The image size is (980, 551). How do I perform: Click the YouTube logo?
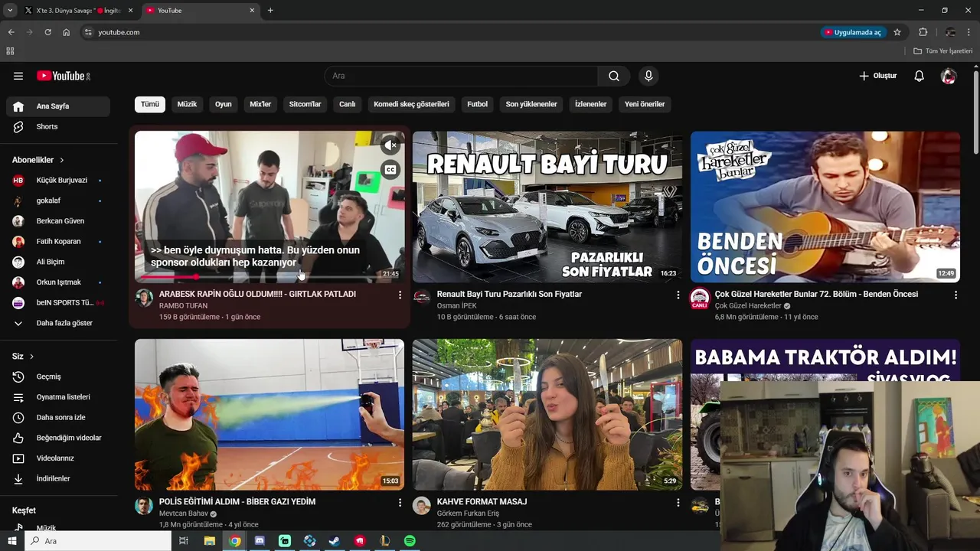64,76
